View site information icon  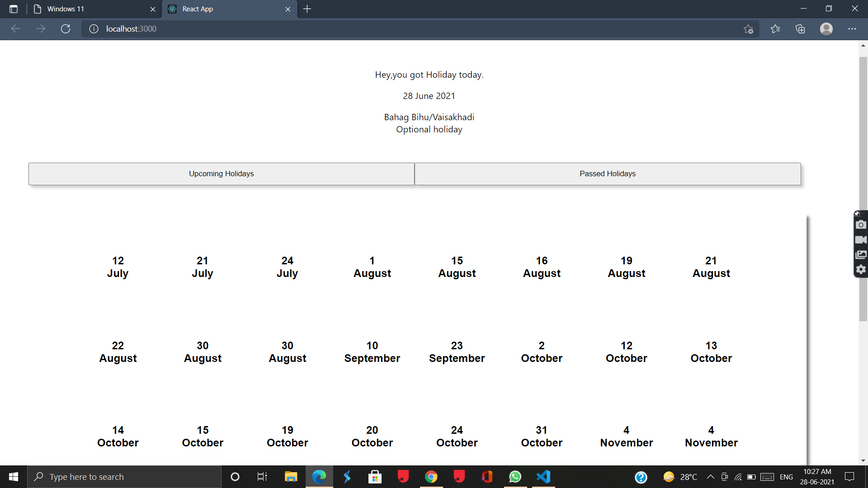click(94, 29)
